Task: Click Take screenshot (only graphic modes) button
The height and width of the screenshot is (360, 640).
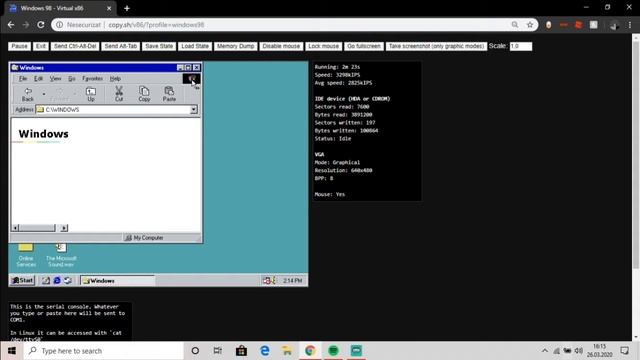Action: coord(436,46)
